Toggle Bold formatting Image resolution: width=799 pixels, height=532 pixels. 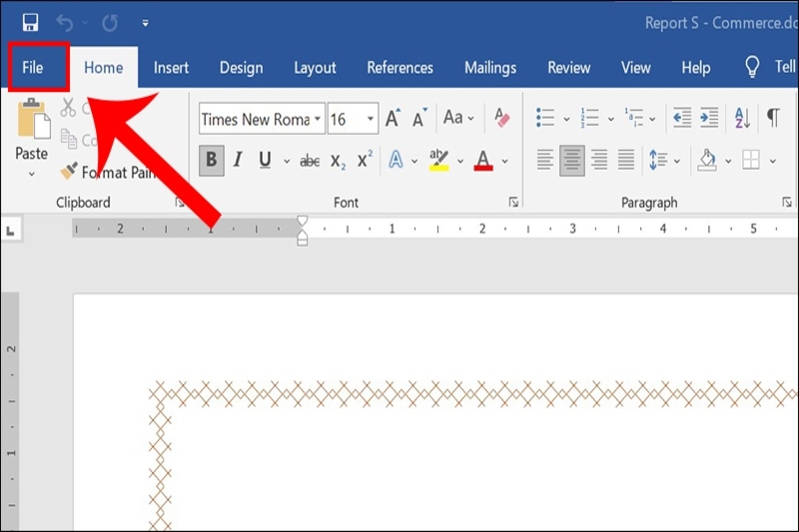[x=211, y=160]
